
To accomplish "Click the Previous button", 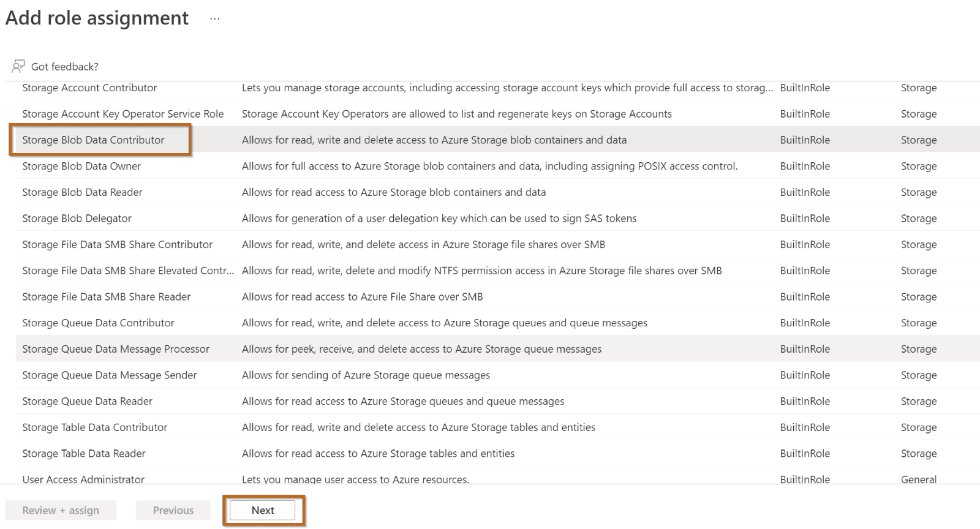I will click(173, 510).
